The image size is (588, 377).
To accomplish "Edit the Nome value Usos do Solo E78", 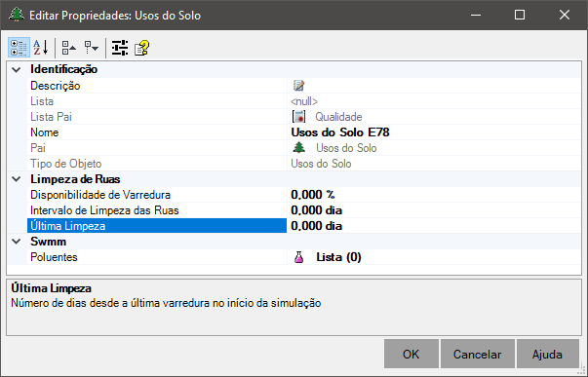I will click(x=434, y=132).
